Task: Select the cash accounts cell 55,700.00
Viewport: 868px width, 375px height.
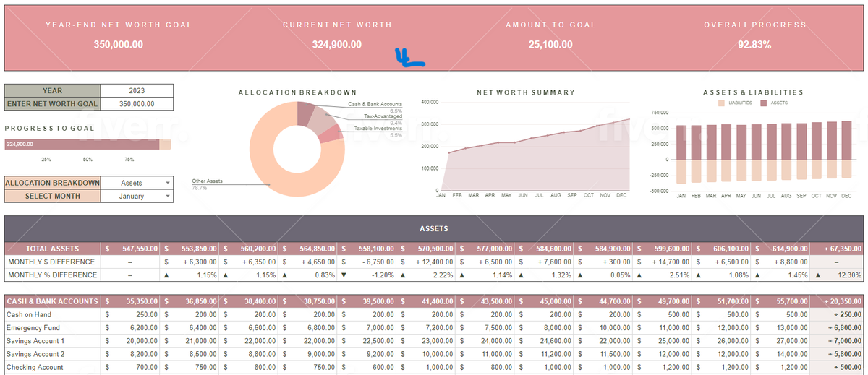Action: click(x=780, y=301)
